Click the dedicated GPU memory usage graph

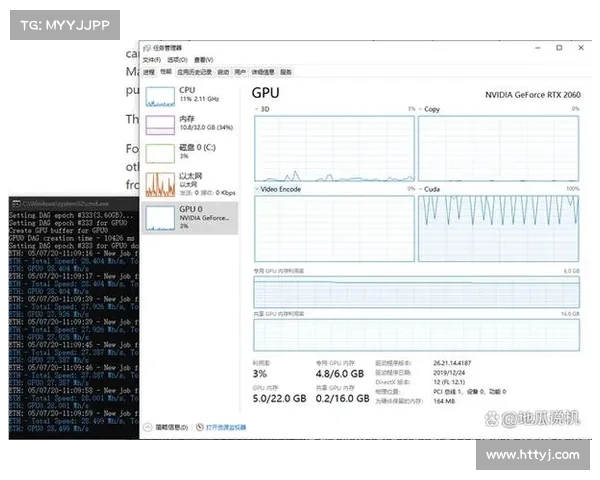417,292
